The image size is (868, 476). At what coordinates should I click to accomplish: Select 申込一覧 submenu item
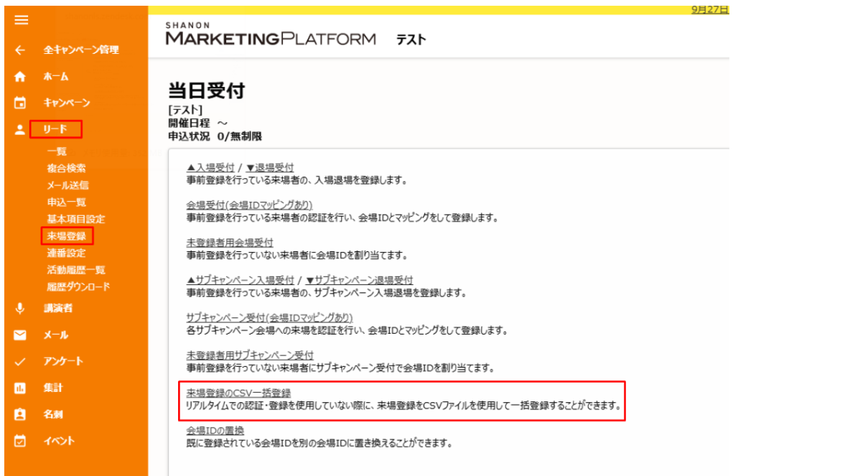(66, 202)
